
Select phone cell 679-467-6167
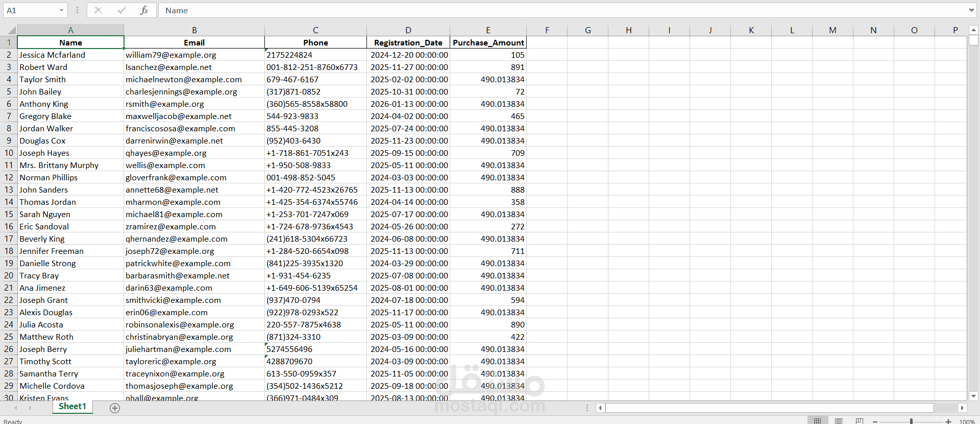[x=315, y=79]
